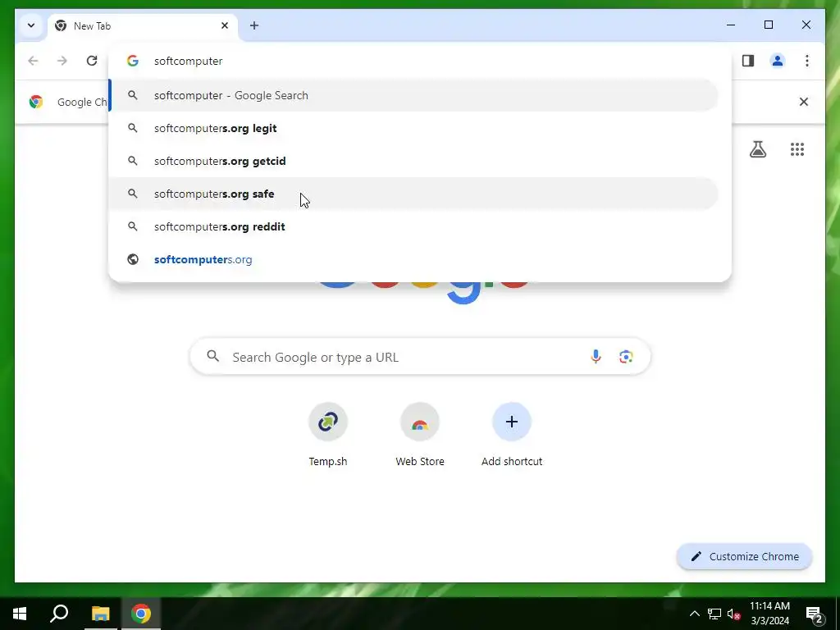Click the browser Forward arrow

(x=62, y=61)
